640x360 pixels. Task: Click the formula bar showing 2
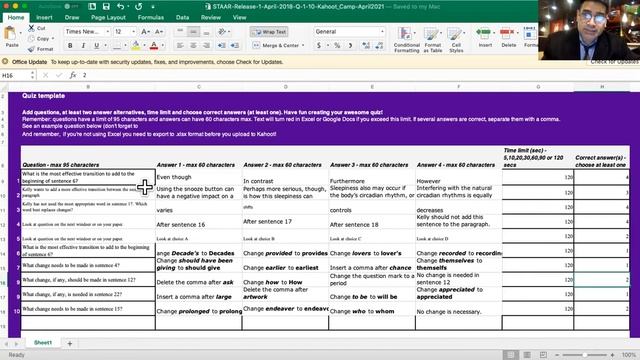tap(359, 75)
